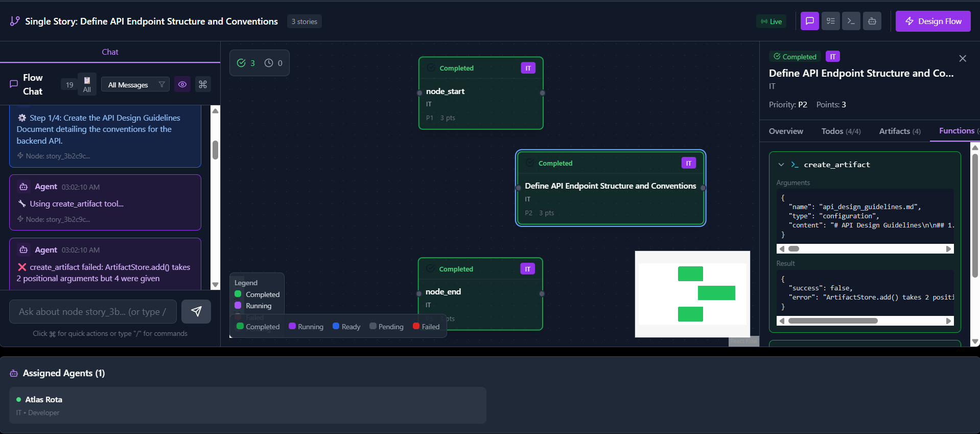Click the Design Flow button
Screen dimensions: 980x434
click(x=933, y=21)
